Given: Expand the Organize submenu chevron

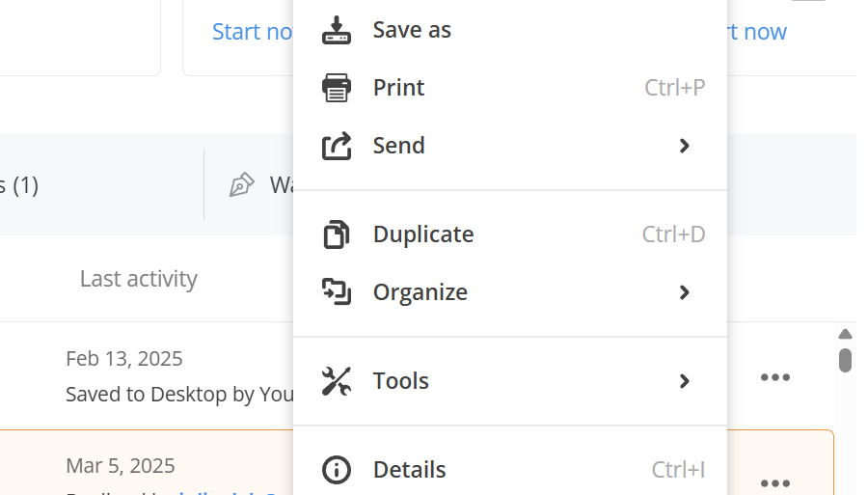Looking at the screenshot, I should point(684,291).
